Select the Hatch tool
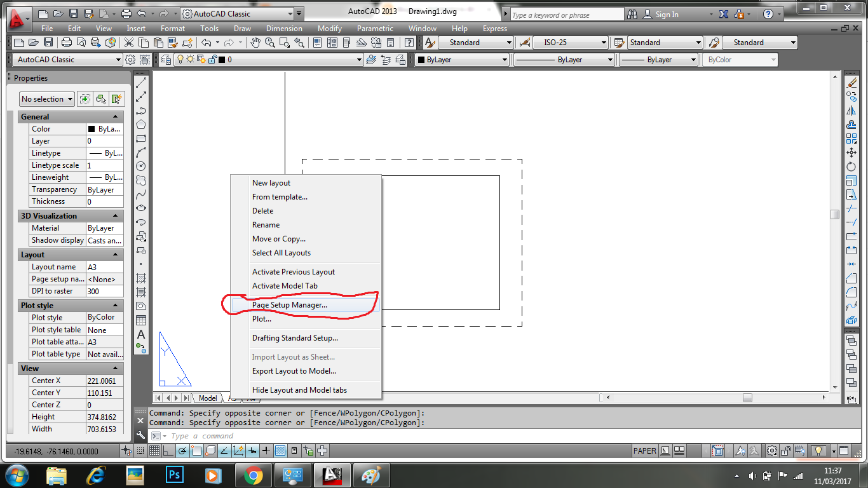Viewport: 868px width, 488px height. [x=141, y=278]
